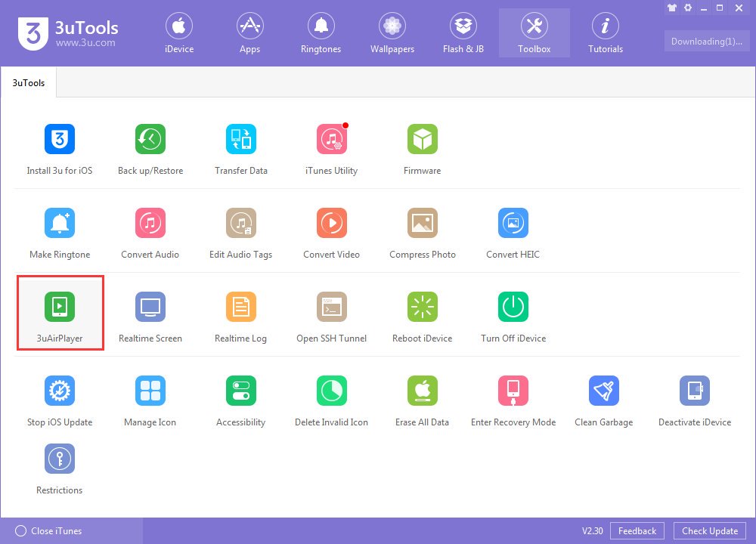Open the Downloading(1) list

point(707,42)
